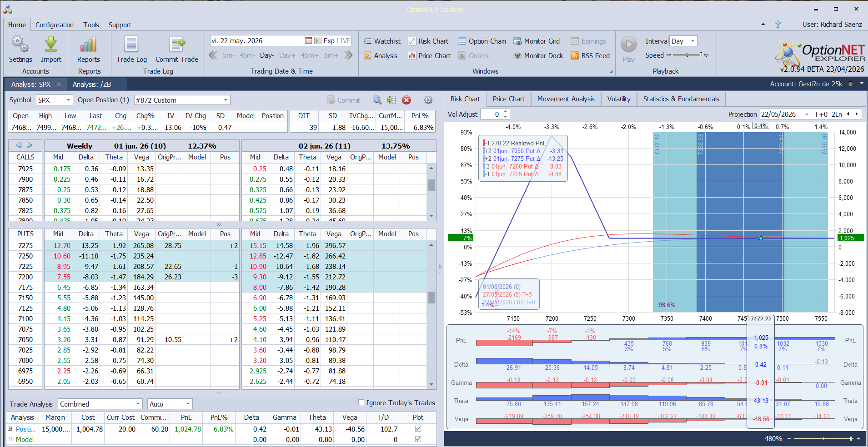Open the Monitor Grid window
The height and width of the screenshot is (447, 868).
pyautogui.click(x=537, y=41)
